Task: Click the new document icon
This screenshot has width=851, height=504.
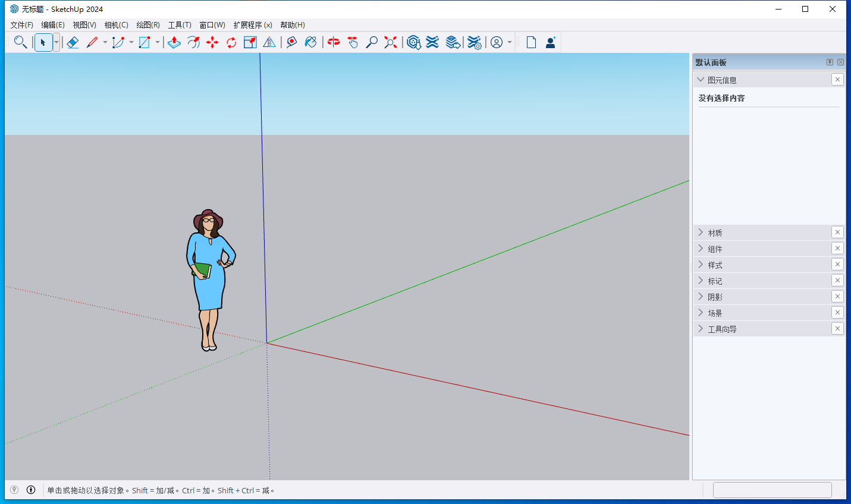Action: pyautogui.click(x=531, y=42)
